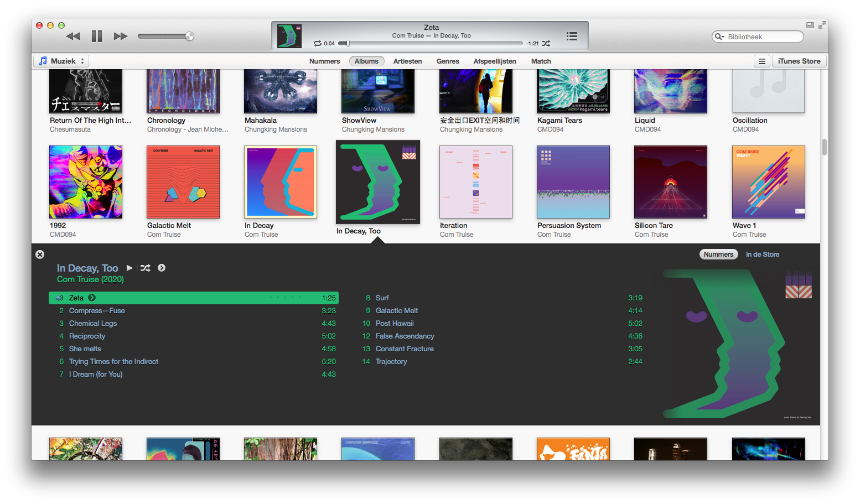Open the iTunes Store
860x504 pixels.
coord(799,61)
